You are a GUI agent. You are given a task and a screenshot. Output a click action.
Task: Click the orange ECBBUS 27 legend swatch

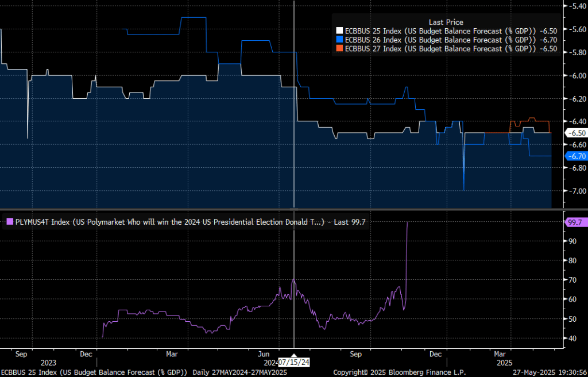[x=339, y=49]
